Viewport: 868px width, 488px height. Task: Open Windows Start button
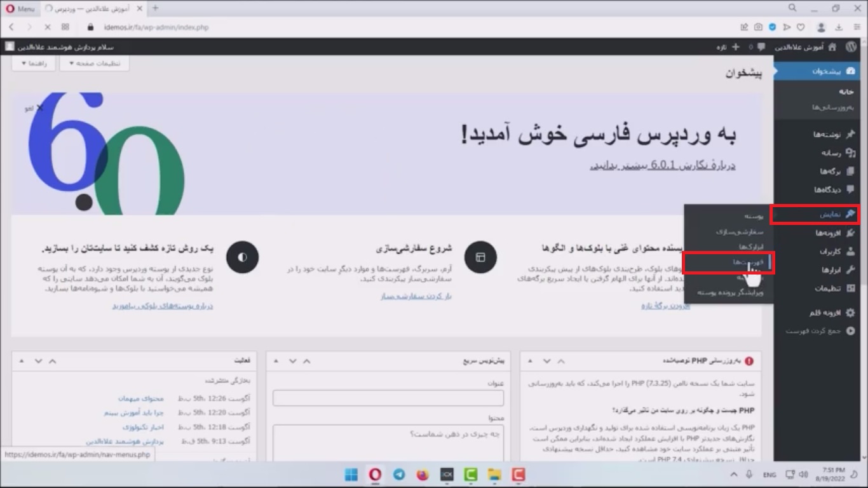click(351, 474)
